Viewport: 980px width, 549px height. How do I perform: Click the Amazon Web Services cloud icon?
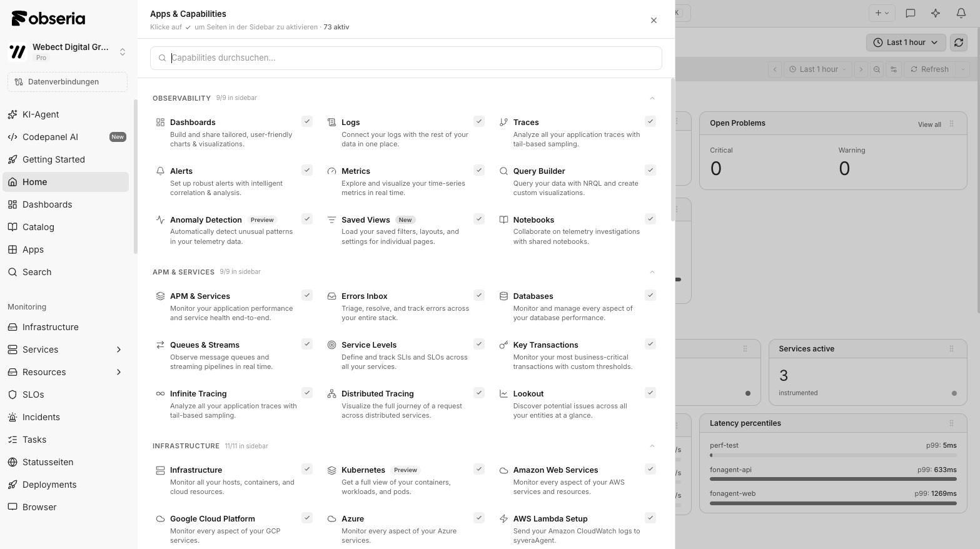tap(503, 470)
